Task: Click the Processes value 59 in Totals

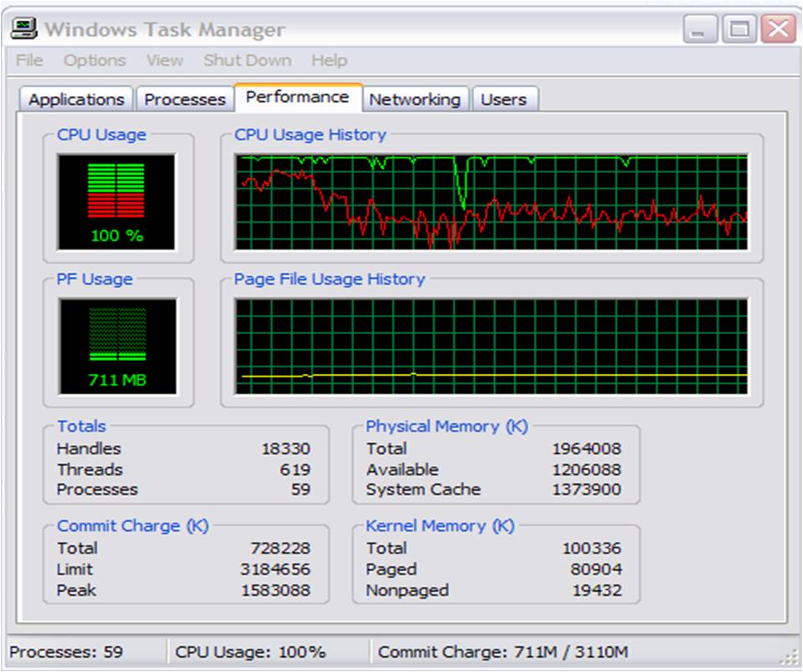Action: [x=300, y=490]
